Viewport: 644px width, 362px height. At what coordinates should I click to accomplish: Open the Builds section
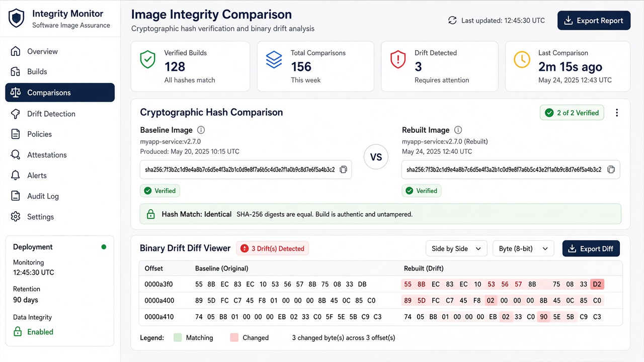(60, 72)
